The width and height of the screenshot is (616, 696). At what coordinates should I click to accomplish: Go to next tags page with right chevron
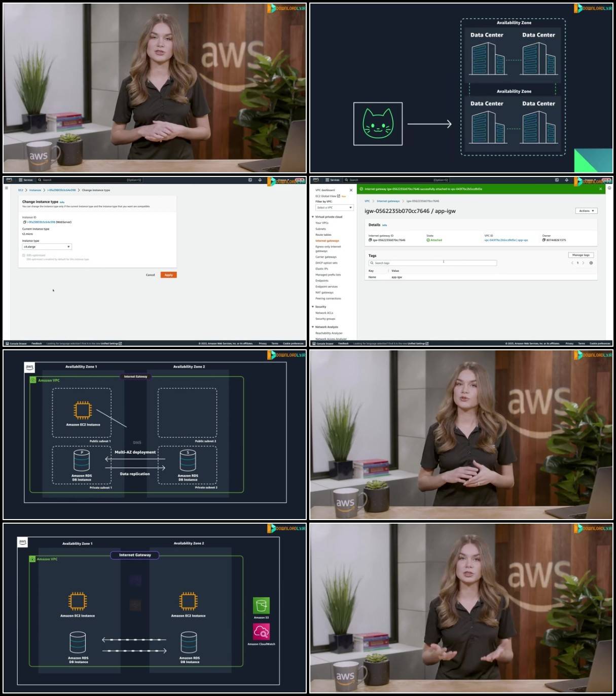click(x=583, y=263)
